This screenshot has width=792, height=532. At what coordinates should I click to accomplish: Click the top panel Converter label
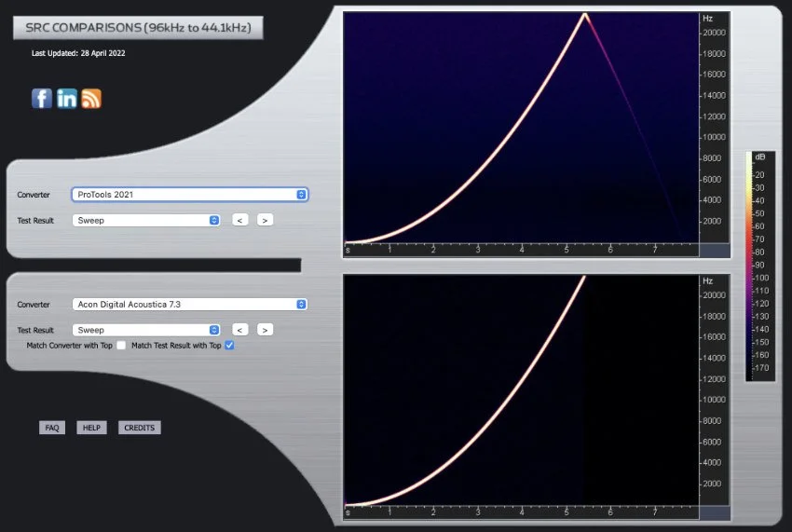pos(34,195)
